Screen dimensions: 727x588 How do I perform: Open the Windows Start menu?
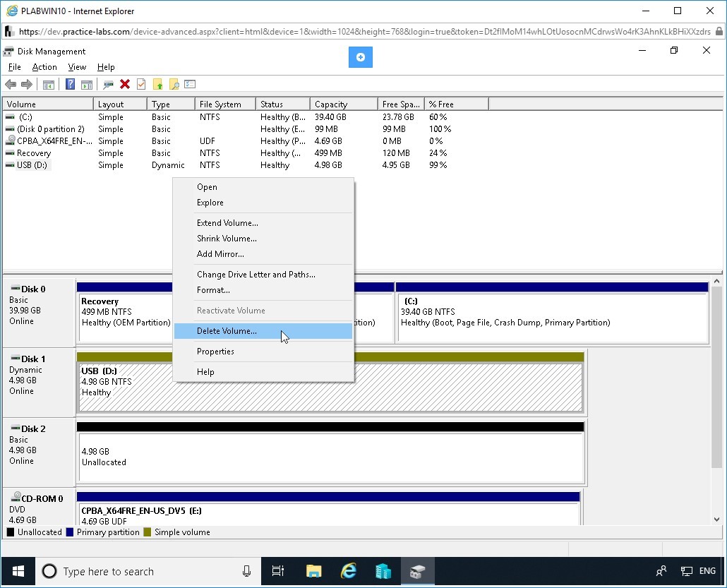coord(18,571)
